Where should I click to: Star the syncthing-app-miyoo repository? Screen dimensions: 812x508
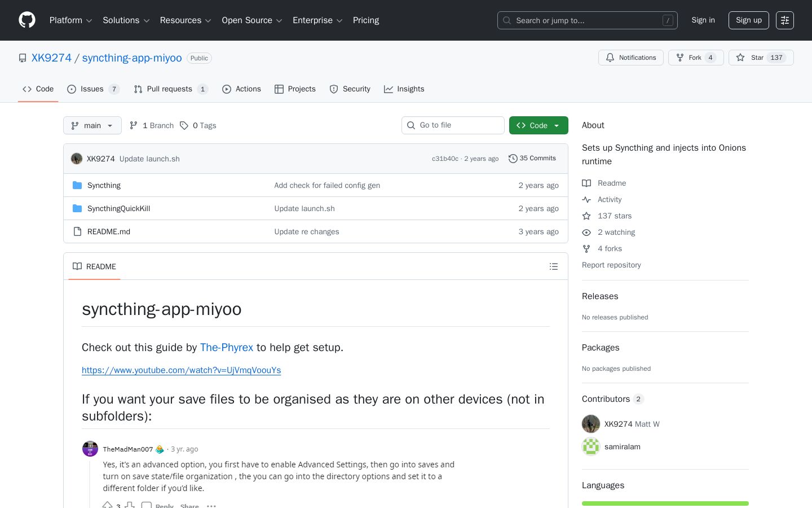761,58
